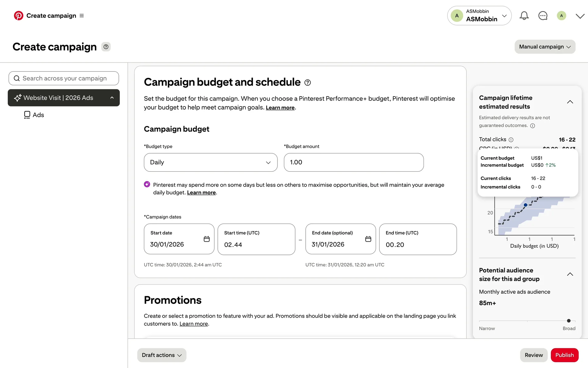This screenshot has height=368, width=588.
Task: Open the Draft actions dropdown
Action: click(x=162, y=355)
